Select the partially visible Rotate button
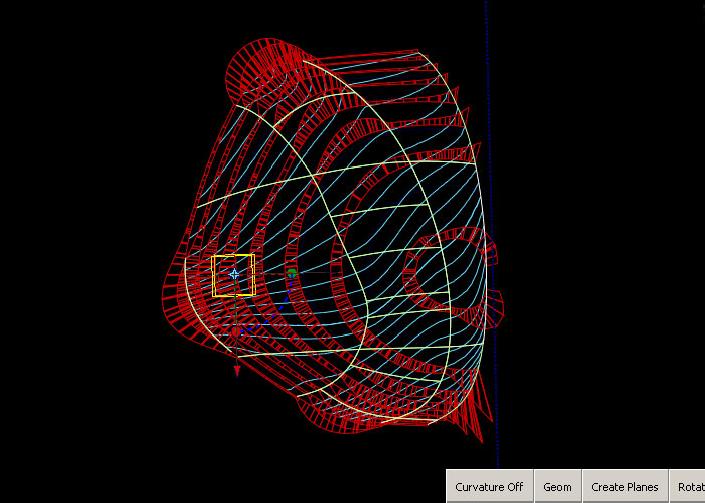The image size is (705, 503). pos(690,487)
